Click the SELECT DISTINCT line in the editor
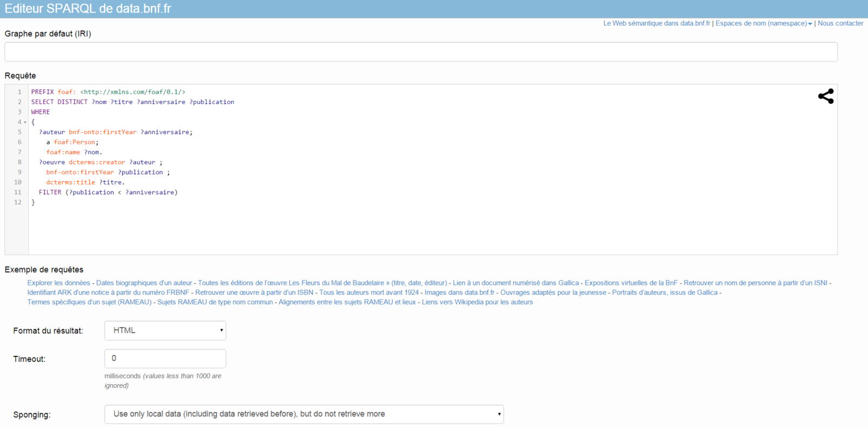 [132, 102]
